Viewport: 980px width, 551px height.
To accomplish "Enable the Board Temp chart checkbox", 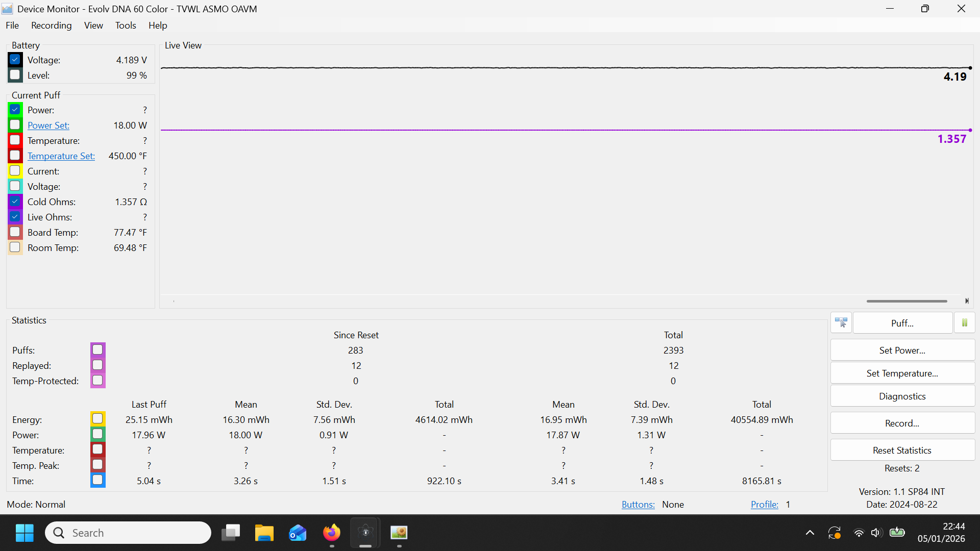I will pos(15,232).
